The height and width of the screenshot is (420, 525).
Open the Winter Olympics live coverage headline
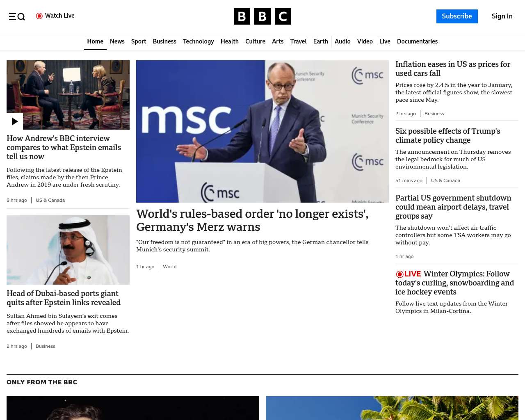click(454, 283)
